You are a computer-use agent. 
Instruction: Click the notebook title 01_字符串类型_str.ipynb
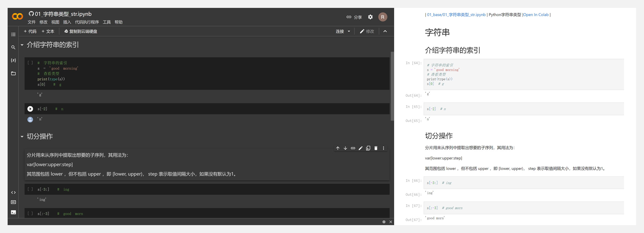tap(63, 14)
